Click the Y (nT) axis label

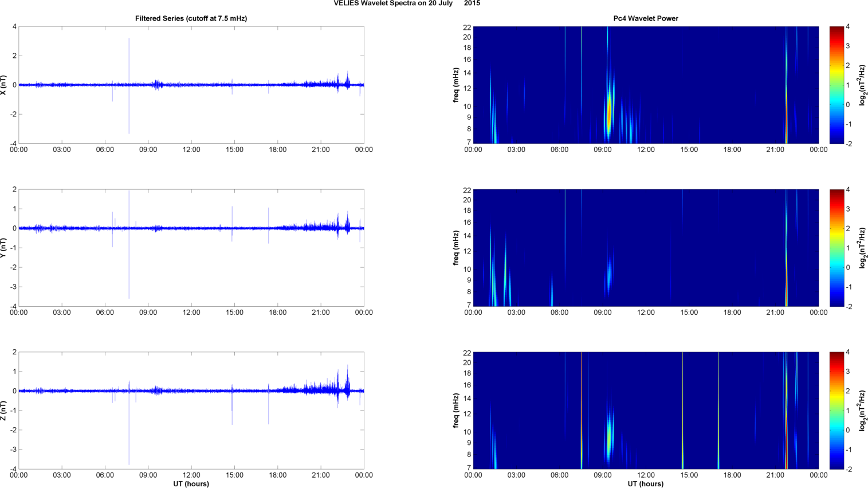[x=4, y=248]
